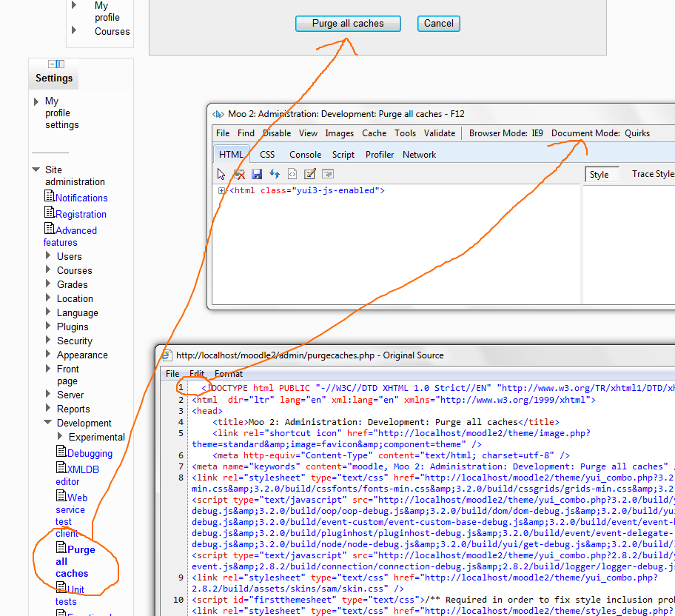Switch to the CSS tab
675x616 pixels.
pos(267,155)
